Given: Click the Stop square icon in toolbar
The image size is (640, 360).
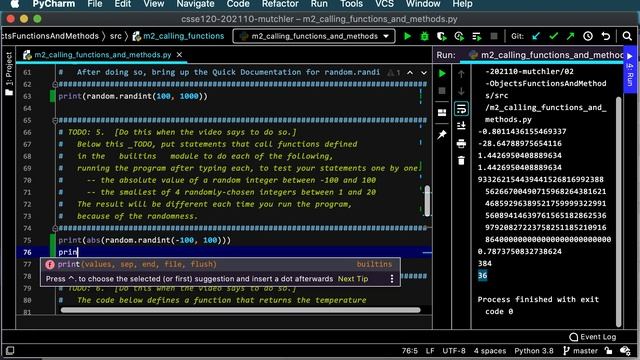Looking at the screenshot, I should point(494,36).
